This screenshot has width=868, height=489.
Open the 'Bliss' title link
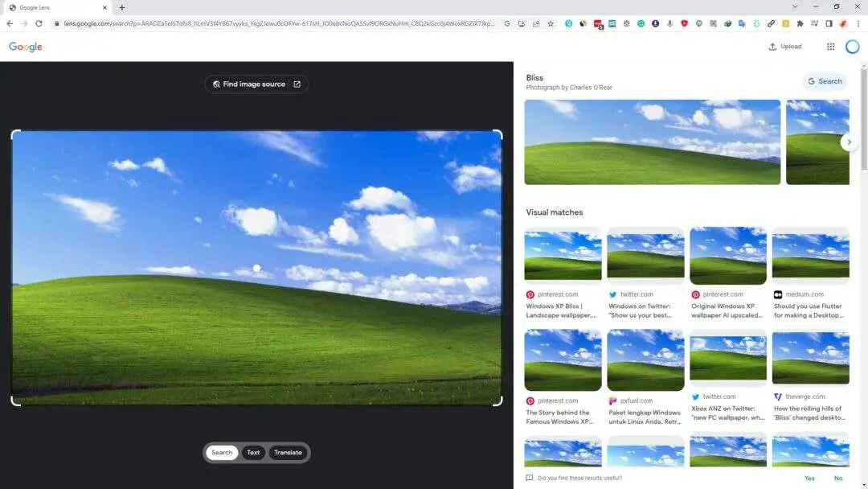(x=534, y=77)
